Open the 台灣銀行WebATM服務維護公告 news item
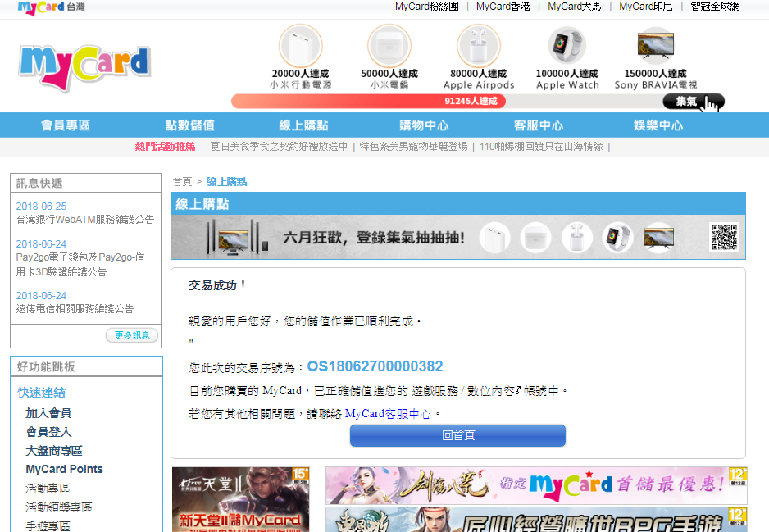769x532 pixels. [x=85, y=220]
